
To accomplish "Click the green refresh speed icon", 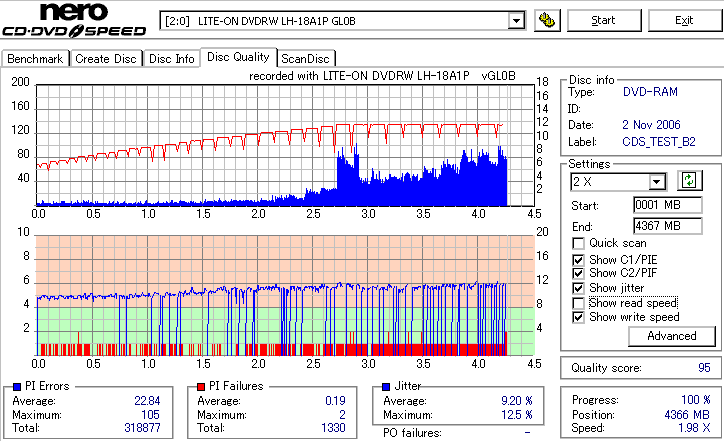I will [689, 180].
